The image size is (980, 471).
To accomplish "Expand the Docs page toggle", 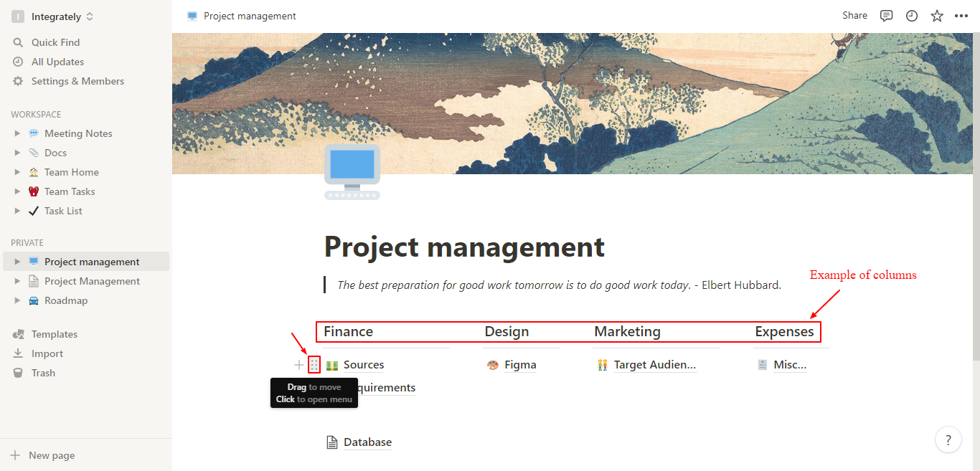I will pos(17,153).
